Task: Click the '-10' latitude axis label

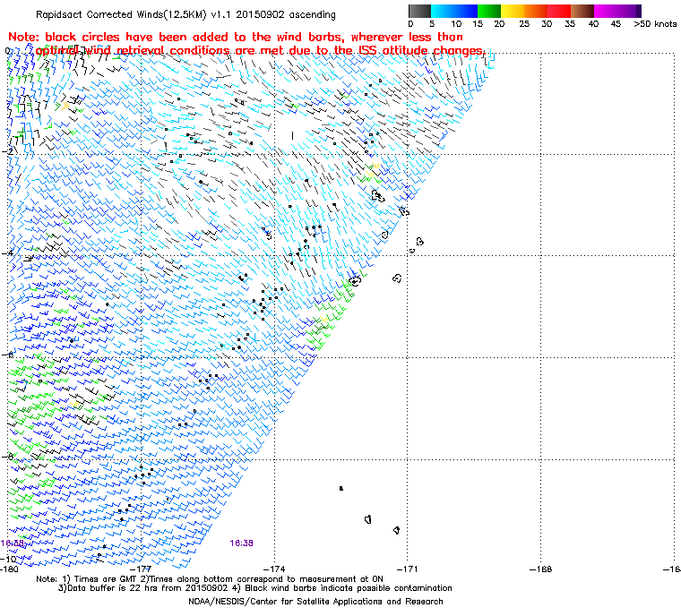Action: 8,559
